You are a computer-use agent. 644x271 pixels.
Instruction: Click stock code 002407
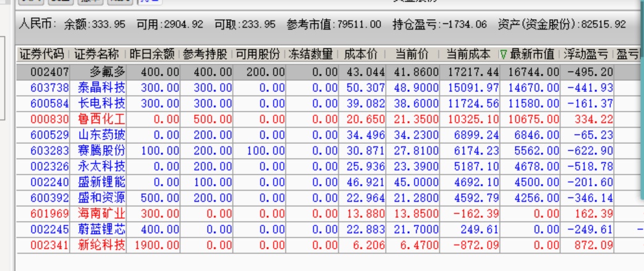(x=49, y=73)
